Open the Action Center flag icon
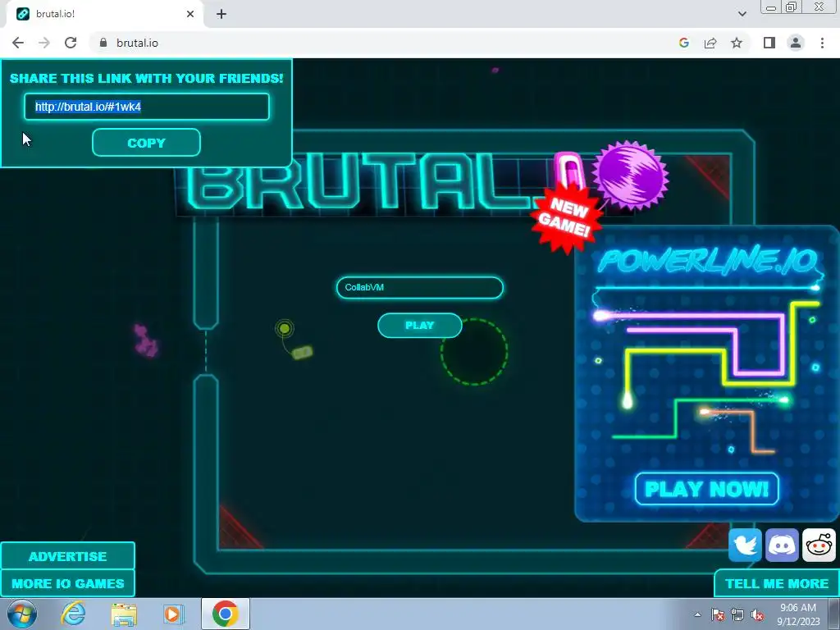Screen dimensions: 840x630 click(x=718, y=614)
